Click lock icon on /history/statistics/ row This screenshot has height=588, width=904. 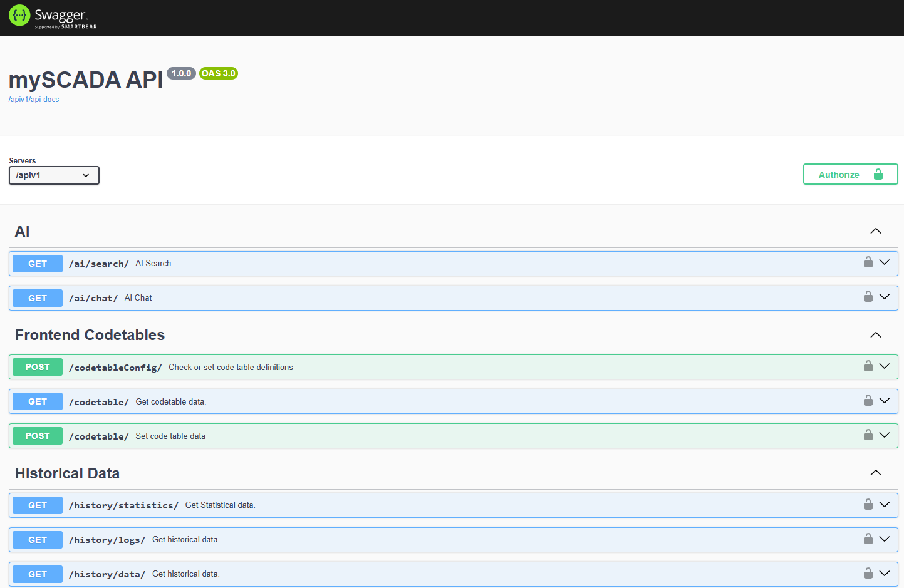pos(868,505)
